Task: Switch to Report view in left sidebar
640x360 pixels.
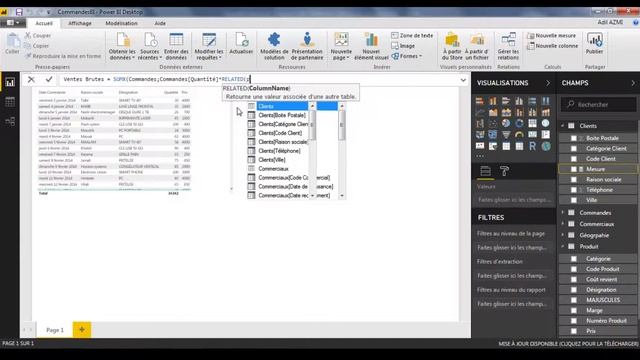Action: (x=10, y=83)
